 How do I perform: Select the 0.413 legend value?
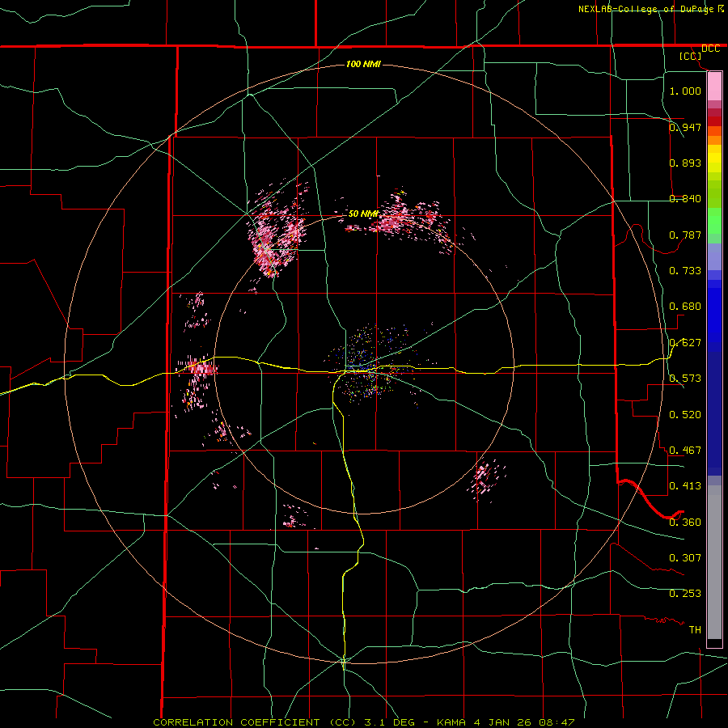pos(685,486)
